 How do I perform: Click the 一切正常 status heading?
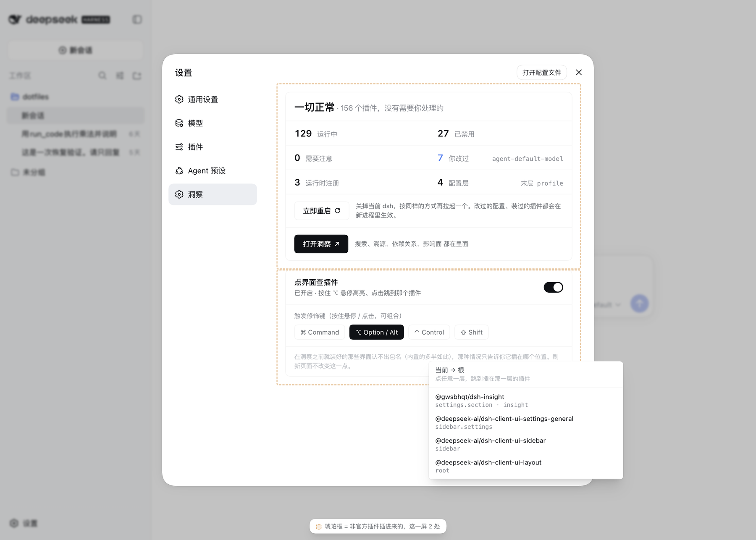[314, 107]
